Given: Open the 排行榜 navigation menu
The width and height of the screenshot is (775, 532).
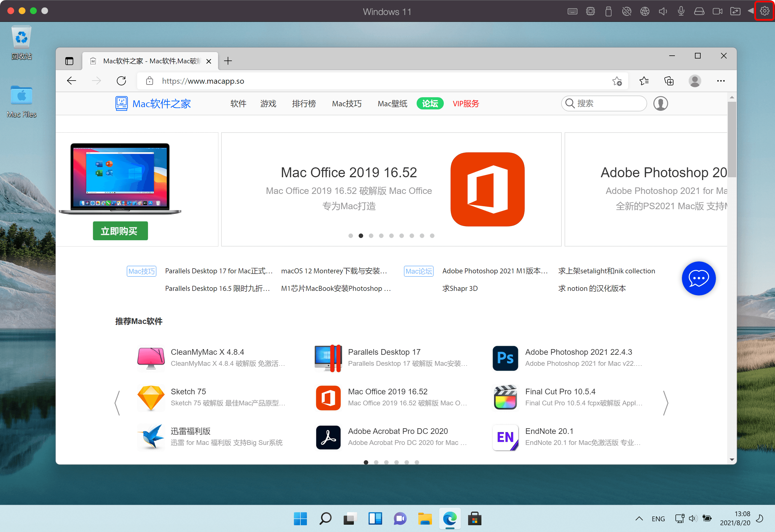Looking at the screenshot, I should [304, 104].
